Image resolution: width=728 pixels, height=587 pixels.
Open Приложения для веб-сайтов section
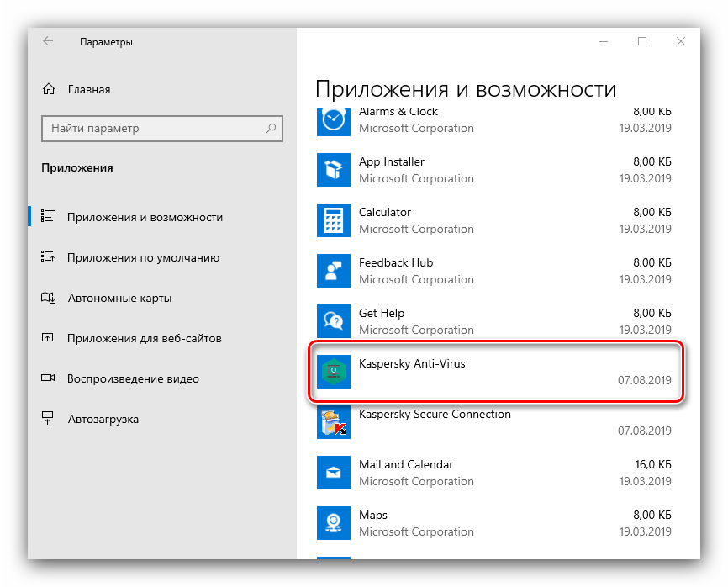pyautogui.click(x=144, y=338)
